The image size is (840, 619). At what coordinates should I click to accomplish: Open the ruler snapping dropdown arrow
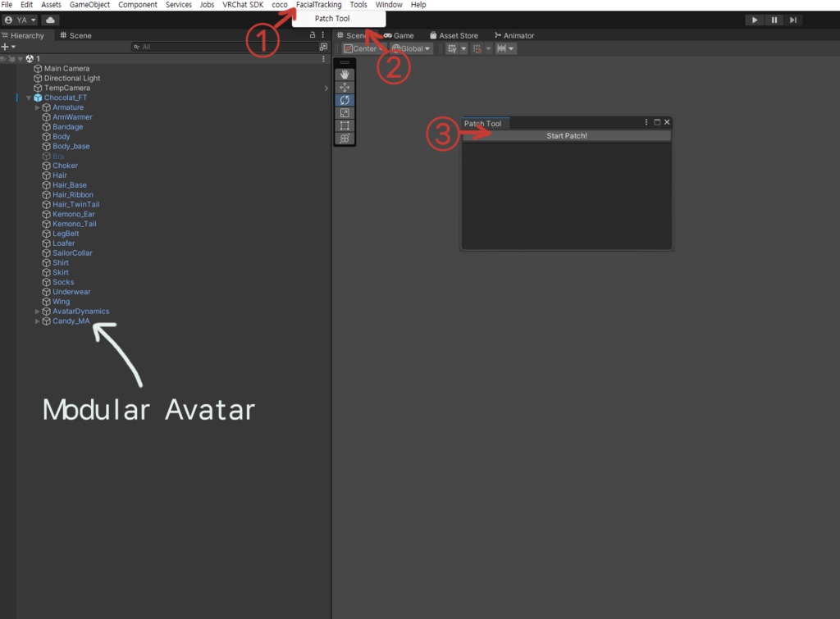pyautogui.click(x=511, y=48)
